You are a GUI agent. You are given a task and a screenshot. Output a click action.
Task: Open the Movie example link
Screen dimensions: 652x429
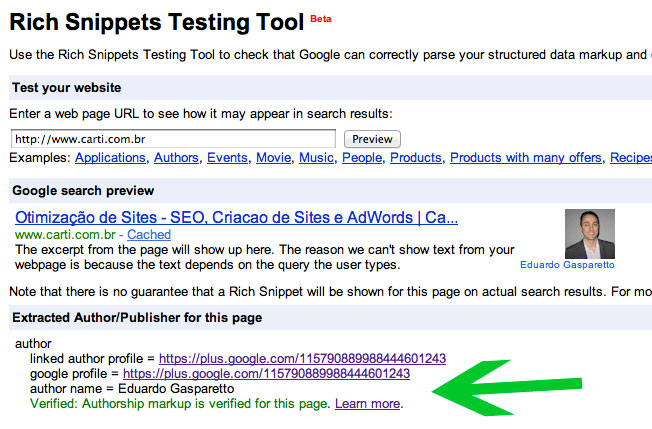(273, 158)
